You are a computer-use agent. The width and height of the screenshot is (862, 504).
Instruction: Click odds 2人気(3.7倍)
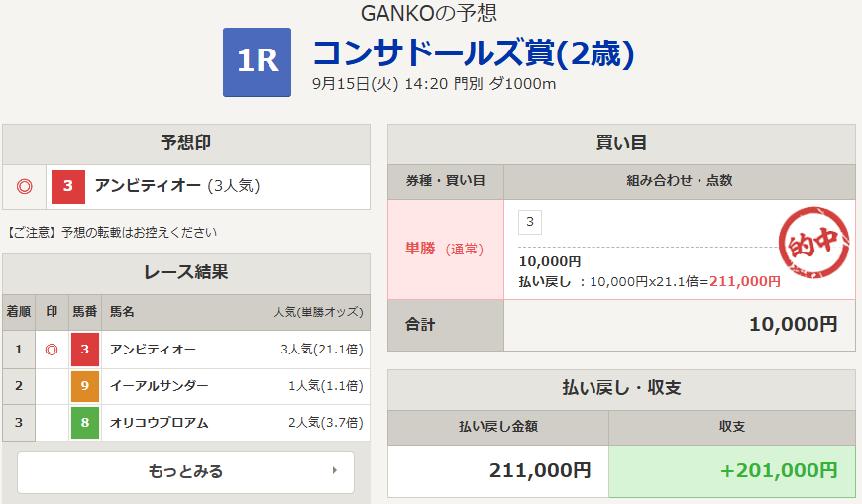[326, 423]
